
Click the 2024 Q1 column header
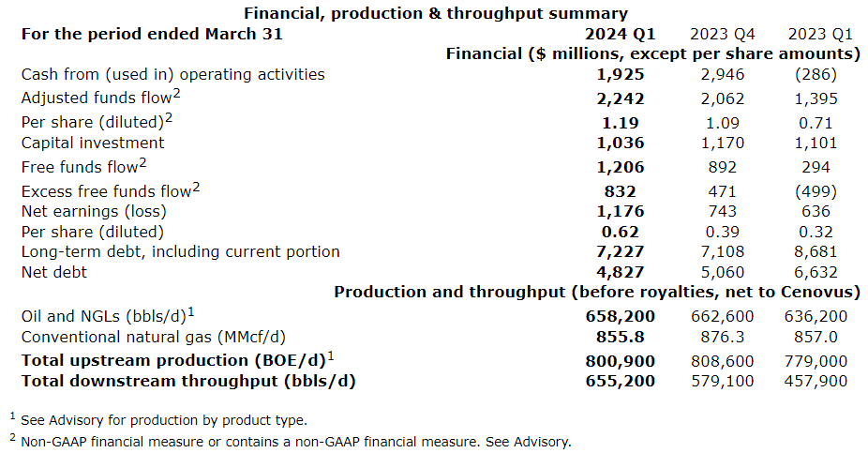point(621,34)
